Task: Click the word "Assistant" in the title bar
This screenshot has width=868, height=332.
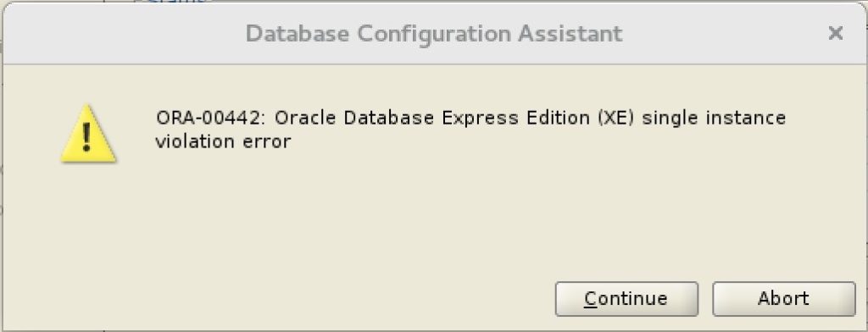Action: 570,34
